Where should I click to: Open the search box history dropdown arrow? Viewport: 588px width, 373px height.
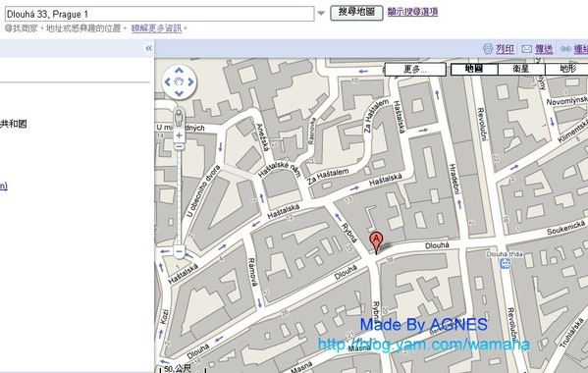coord(321,14)
